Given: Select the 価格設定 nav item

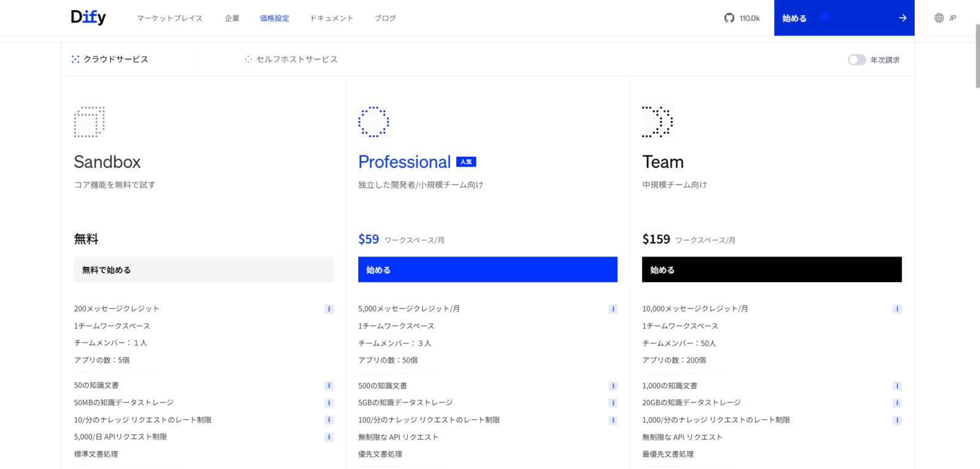Looking at the screenshot, I should point(274,18).
